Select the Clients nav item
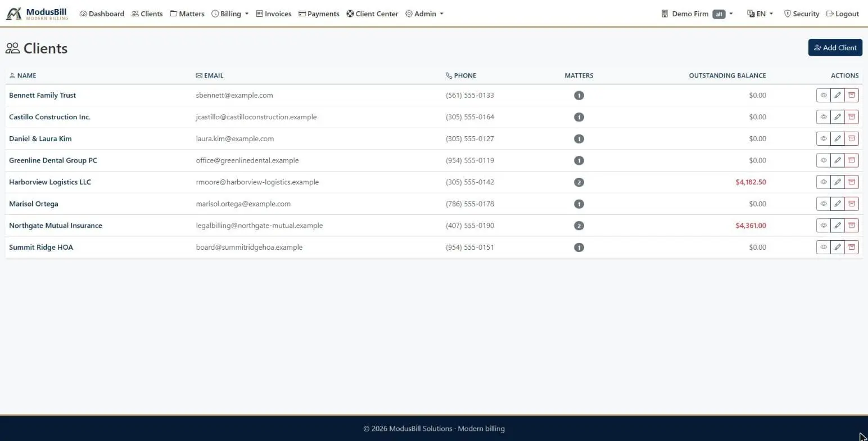This screenshot has height=441, width=868. 147,13
